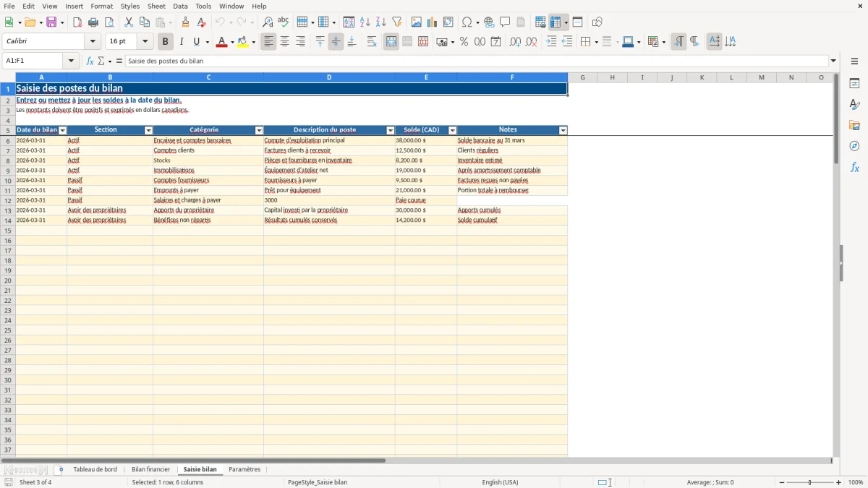The height and width of the screenshot is (488, 868).
Task: Switch to the Bilan financier sheet tab
Action: point(151,470)
